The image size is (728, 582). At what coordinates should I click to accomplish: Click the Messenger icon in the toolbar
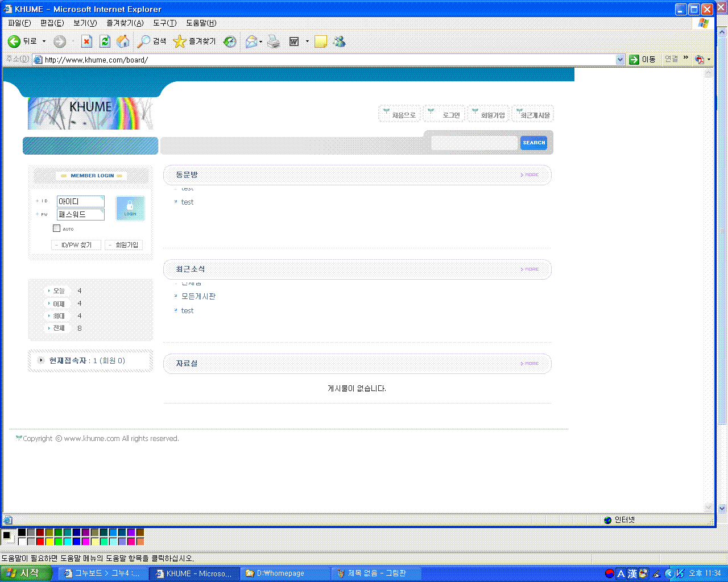click(340, 41)
